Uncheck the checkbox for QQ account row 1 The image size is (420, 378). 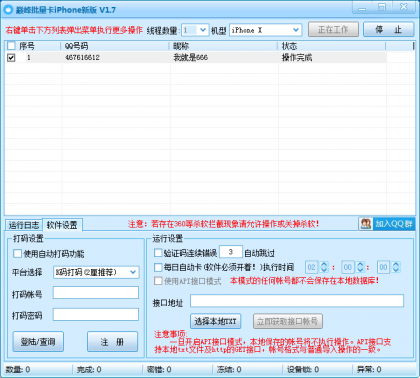click(x=11, y=58)
